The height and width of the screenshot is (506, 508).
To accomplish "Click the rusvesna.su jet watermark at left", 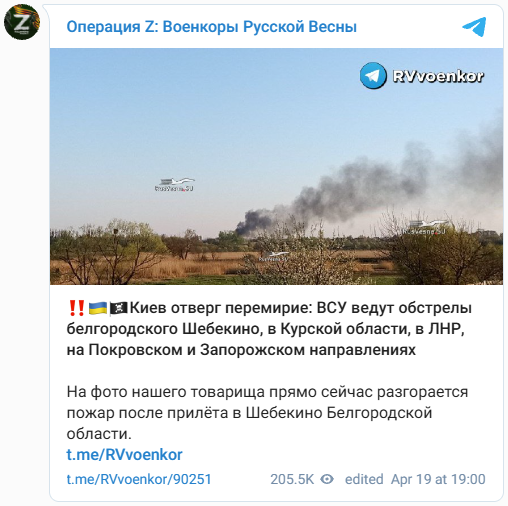I will (x=174, y=185).
